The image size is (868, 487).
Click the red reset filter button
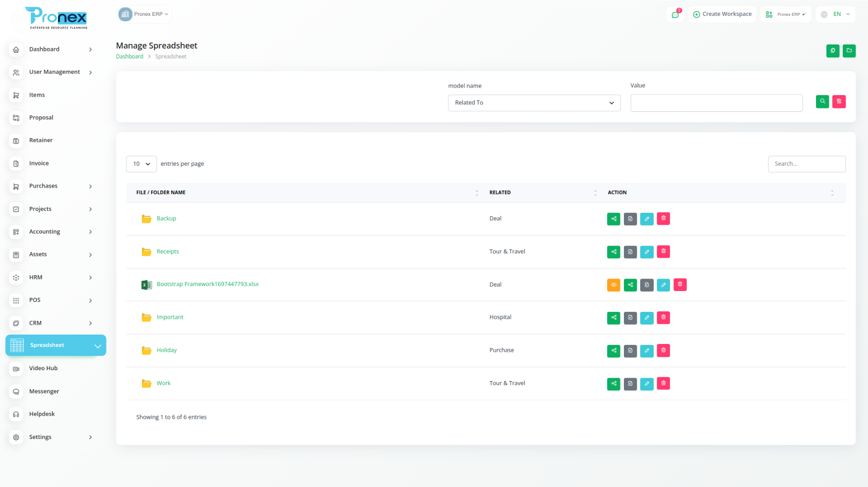839,101
